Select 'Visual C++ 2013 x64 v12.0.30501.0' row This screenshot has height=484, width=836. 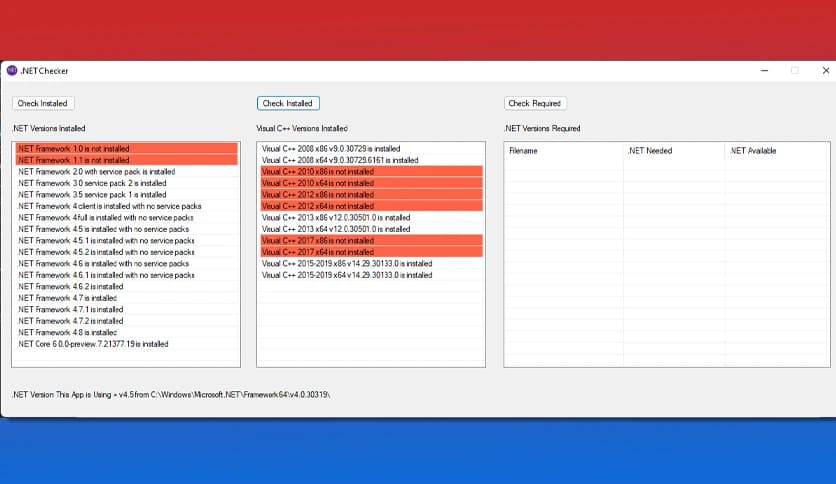(372, 229)
